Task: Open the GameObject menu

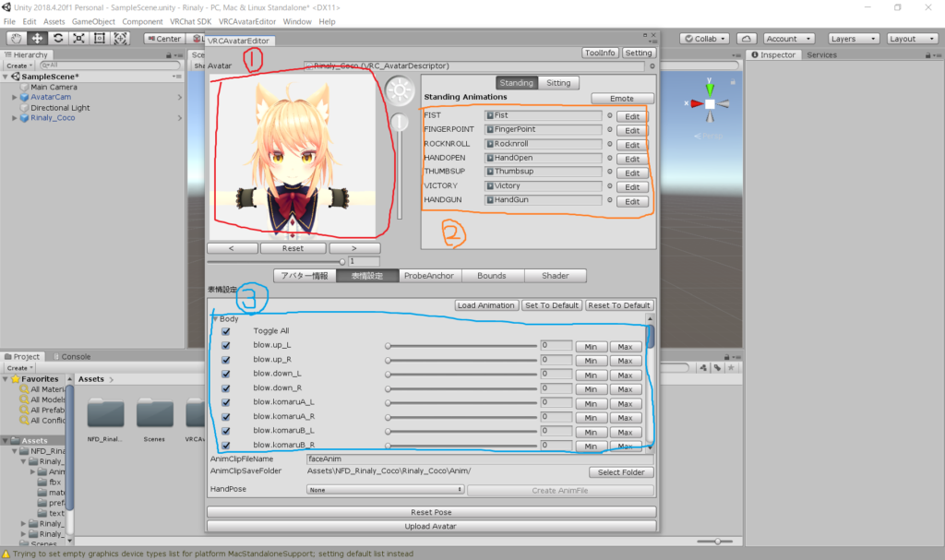Action: tap(93, 22)
